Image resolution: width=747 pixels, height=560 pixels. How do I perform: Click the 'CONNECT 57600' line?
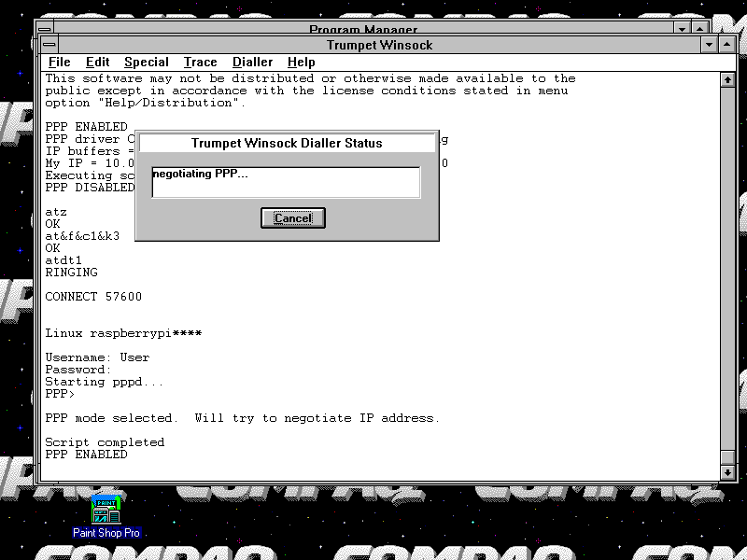[x=93, y=297]
